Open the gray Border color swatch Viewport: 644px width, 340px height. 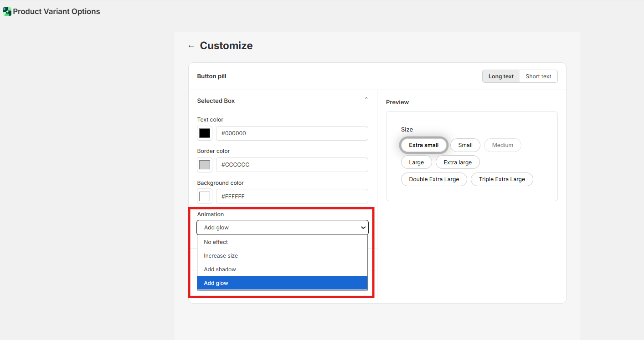205,165
